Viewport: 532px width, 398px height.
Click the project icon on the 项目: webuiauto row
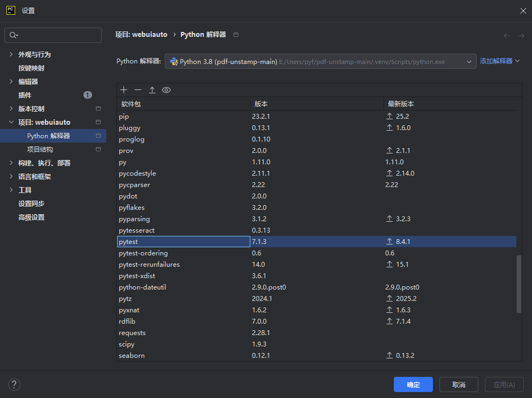click(x=99, y=122)
